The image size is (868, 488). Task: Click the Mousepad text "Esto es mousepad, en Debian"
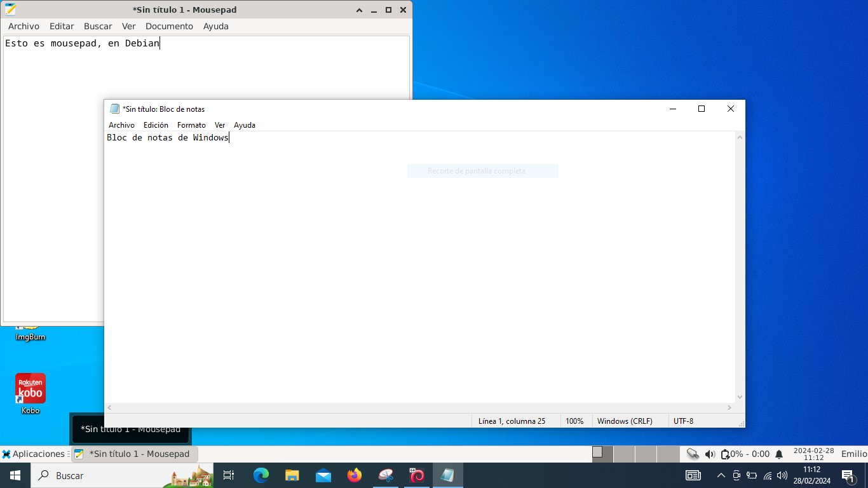(x=82, y=44)
